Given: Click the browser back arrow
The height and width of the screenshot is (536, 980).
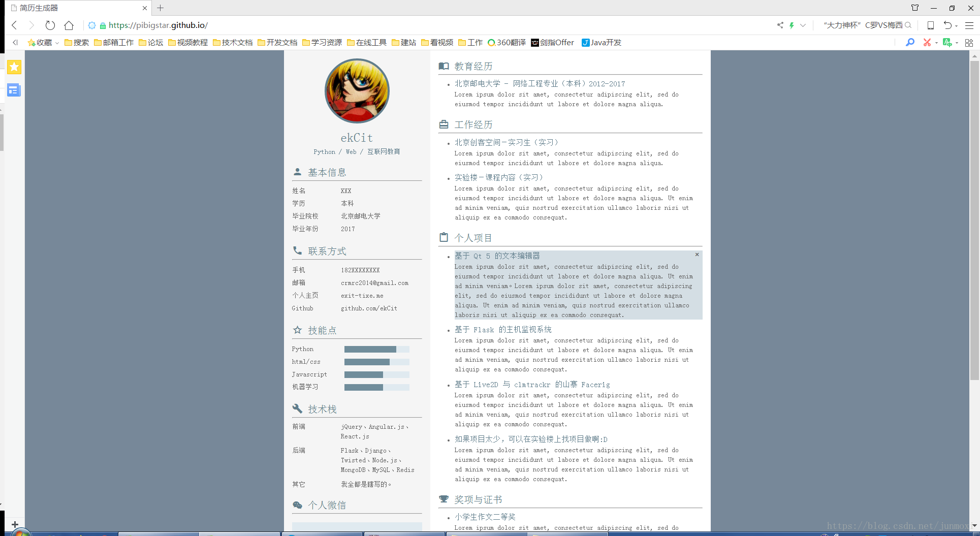Looking at the screenshot, I should 14,25.
